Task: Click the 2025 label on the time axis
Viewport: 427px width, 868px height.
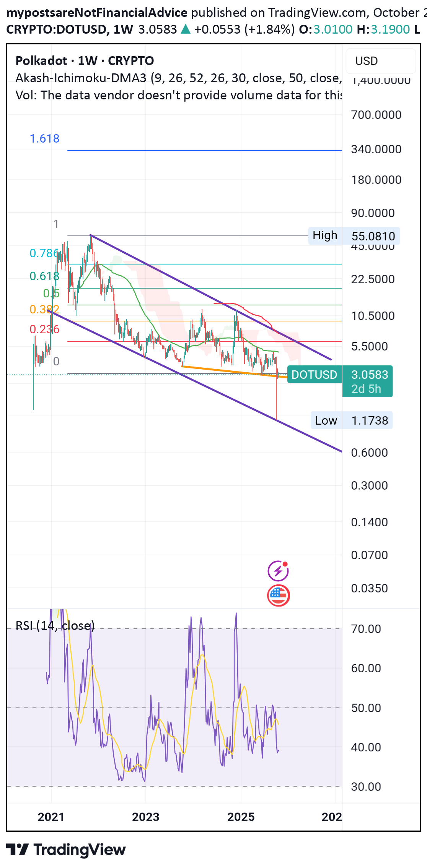Action: 241,817
